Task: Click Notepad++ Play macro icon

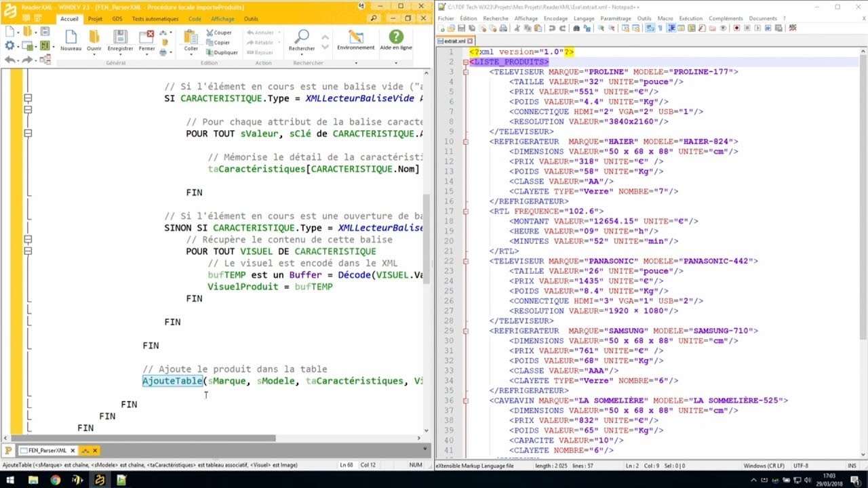Action: 757,28
